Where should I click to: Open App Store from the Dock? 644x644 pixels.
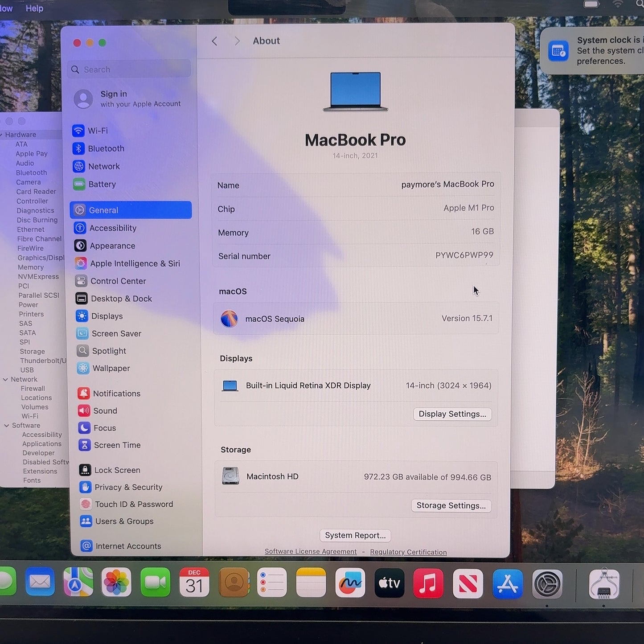click(x=508, y=583)
